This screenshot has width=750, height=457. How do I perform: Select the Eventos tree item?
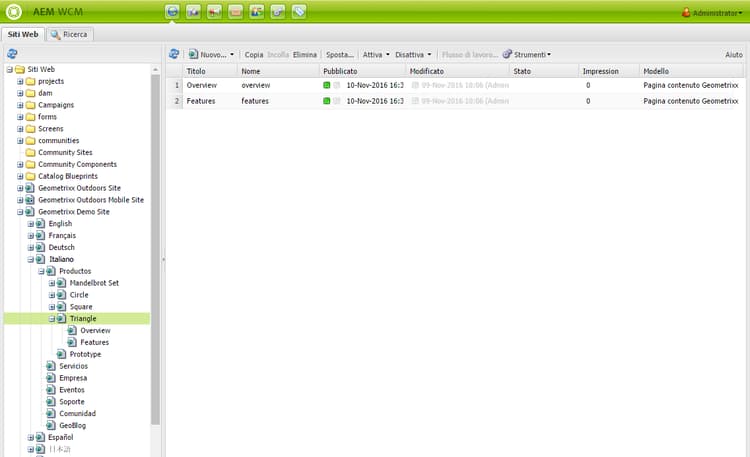tap(72, 390)
